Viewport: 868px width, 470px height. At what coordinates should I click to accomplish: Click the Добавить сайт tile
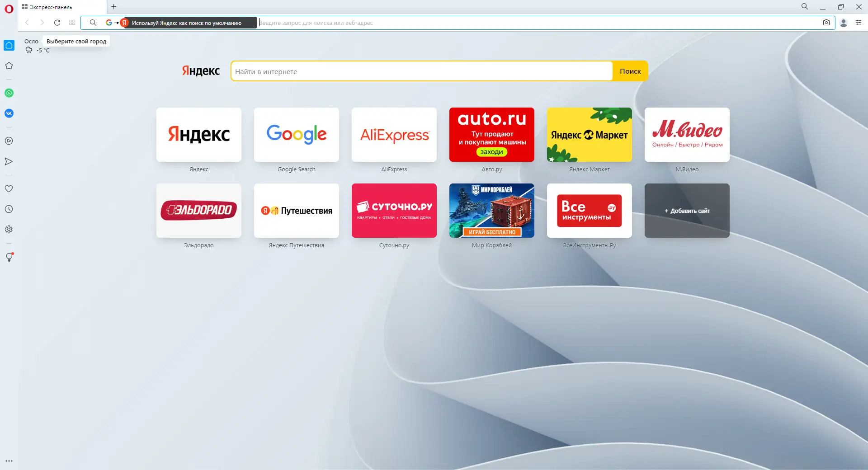[x=687, y=211]
